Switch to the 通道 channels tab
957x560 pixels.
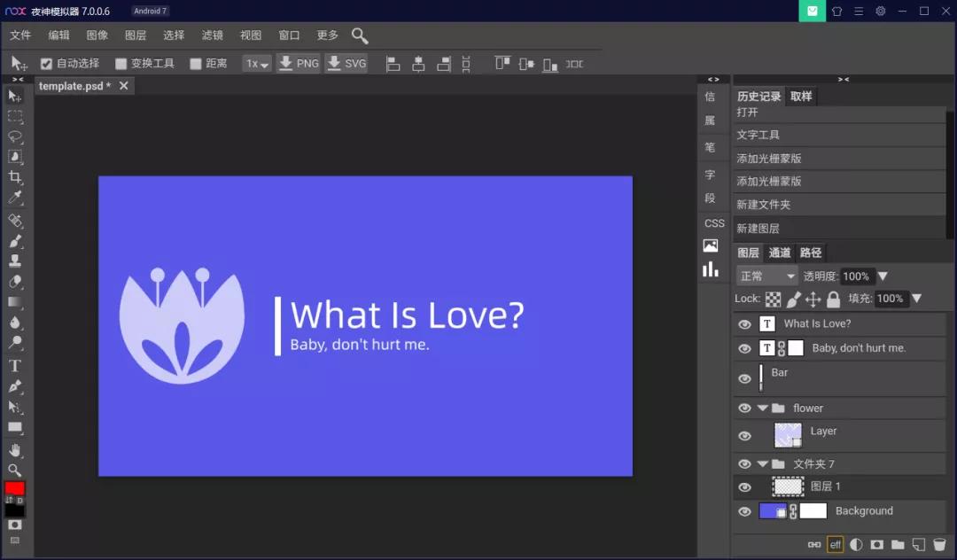780,253
